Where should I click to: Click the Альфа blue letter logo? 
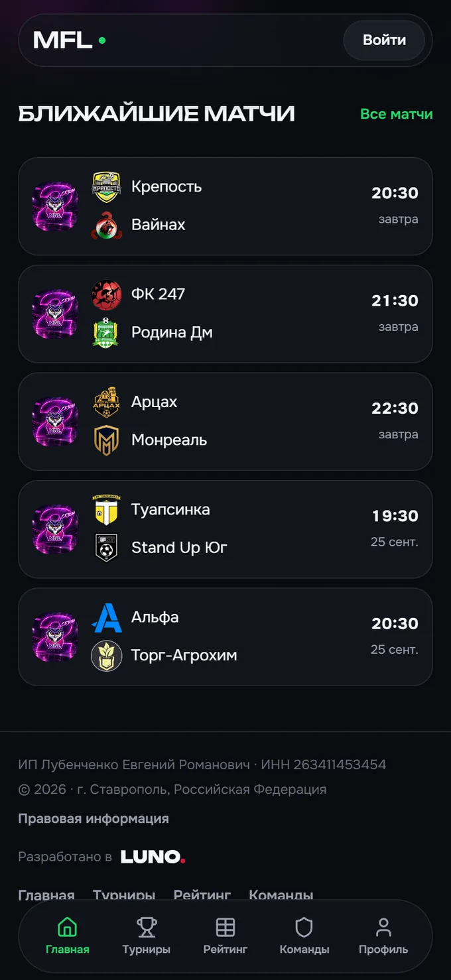[x=106, y=617]
